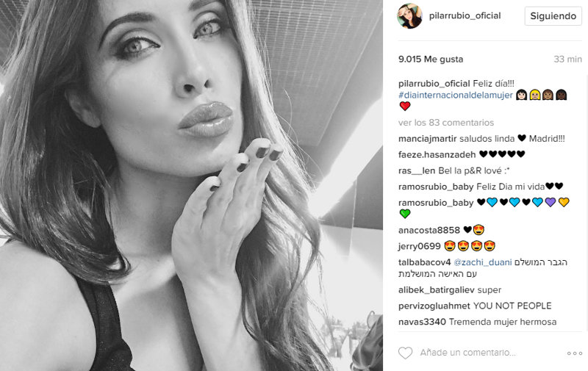View the 9.015 Me gusta likes list
588x371 pixels.
(431, 60)
